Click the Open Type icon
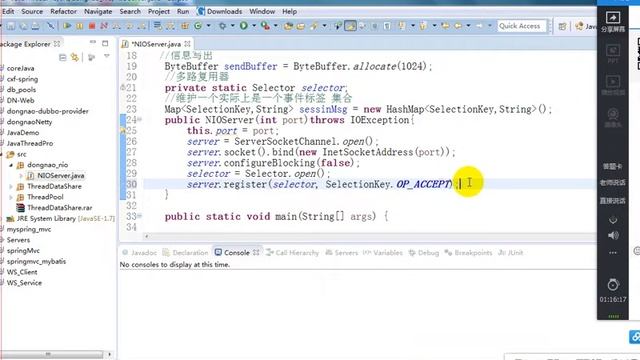This screenshot has height=360, width=640. coord(289,26)
